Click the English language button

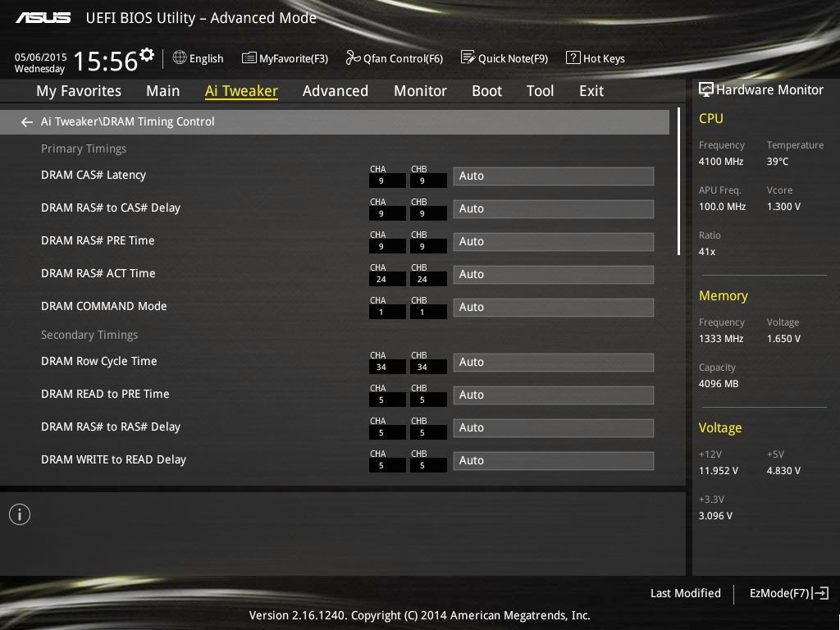(206, 58)
